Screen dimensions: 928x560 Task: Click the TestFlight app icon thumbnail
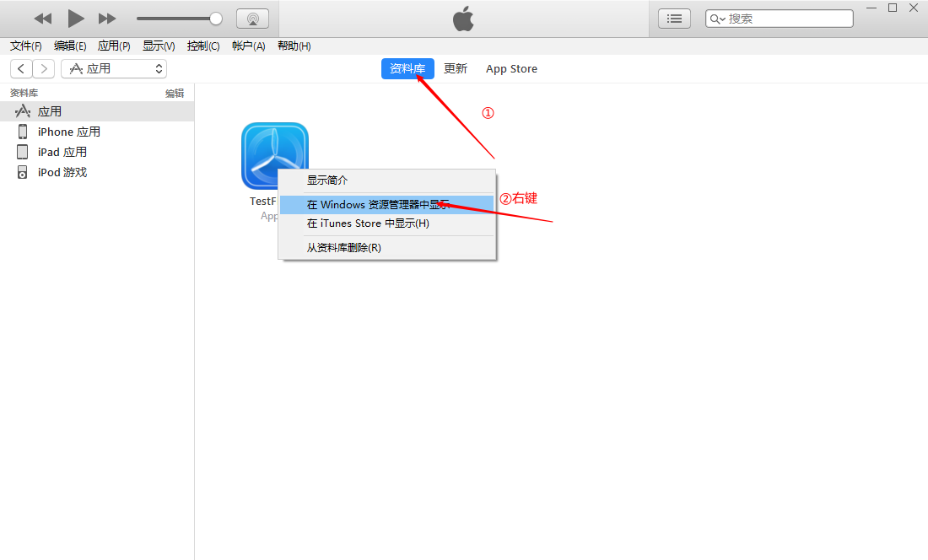[275, 156]
